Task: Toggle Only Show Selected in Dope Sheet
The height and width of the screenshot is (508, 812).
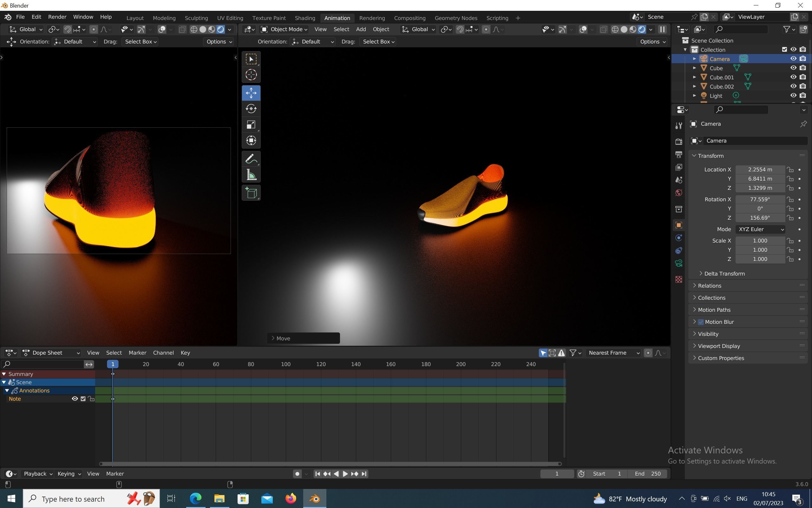Action: tap(543, 353)
